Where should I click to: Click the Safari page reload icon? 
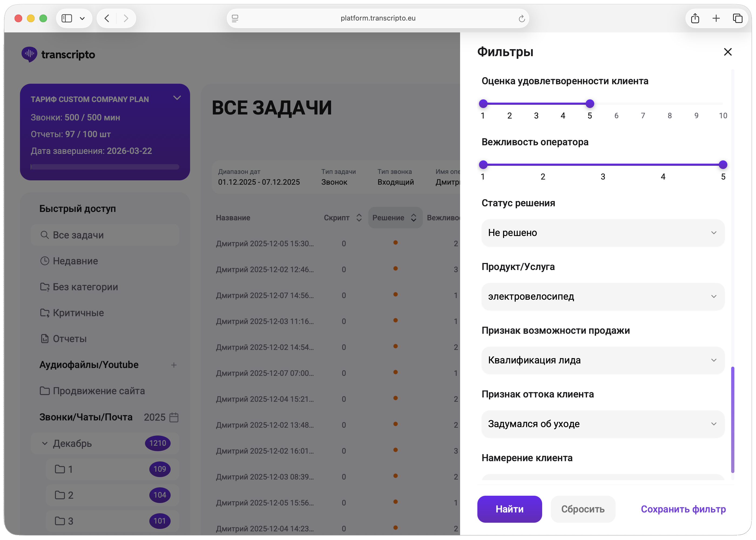click(521, 18)
